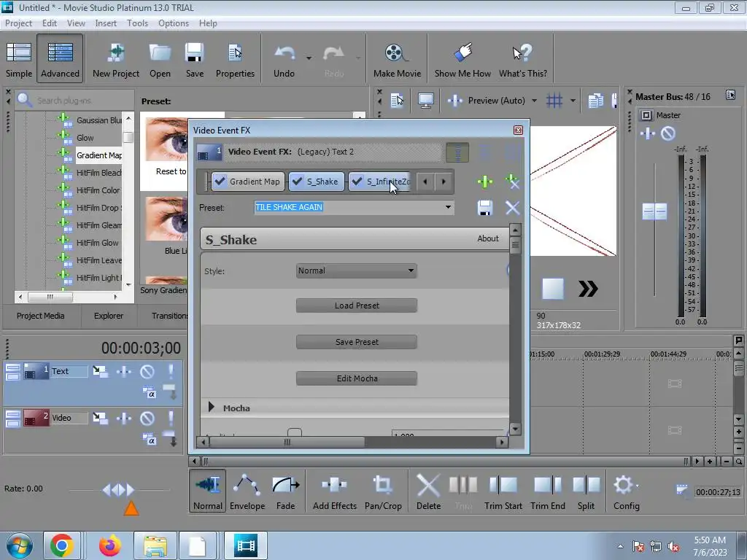Toggle the Gradient Map effect checkbox
747x560 pixels.
tap(220, 182)
